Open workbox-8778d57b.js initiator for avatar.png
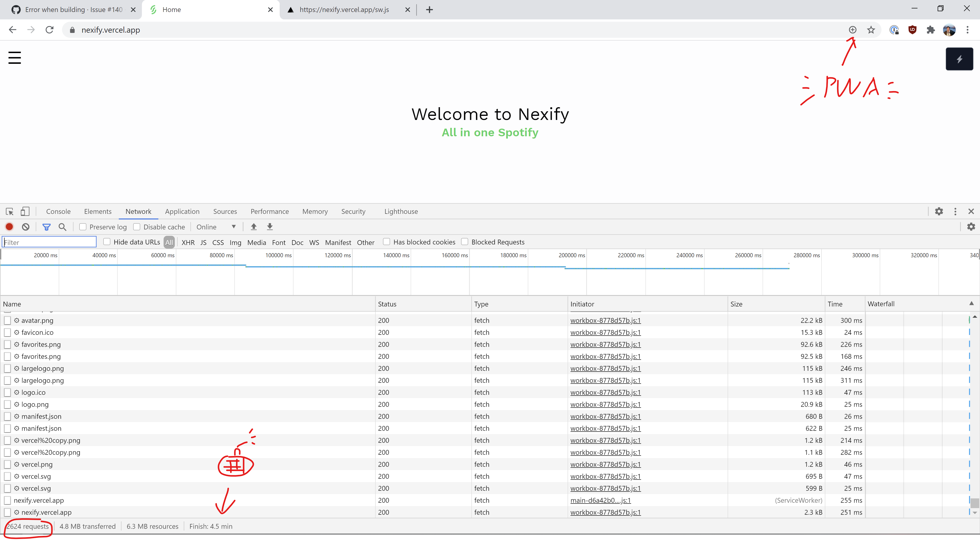Viewport: 980px width, 540px height. point(605,321)
